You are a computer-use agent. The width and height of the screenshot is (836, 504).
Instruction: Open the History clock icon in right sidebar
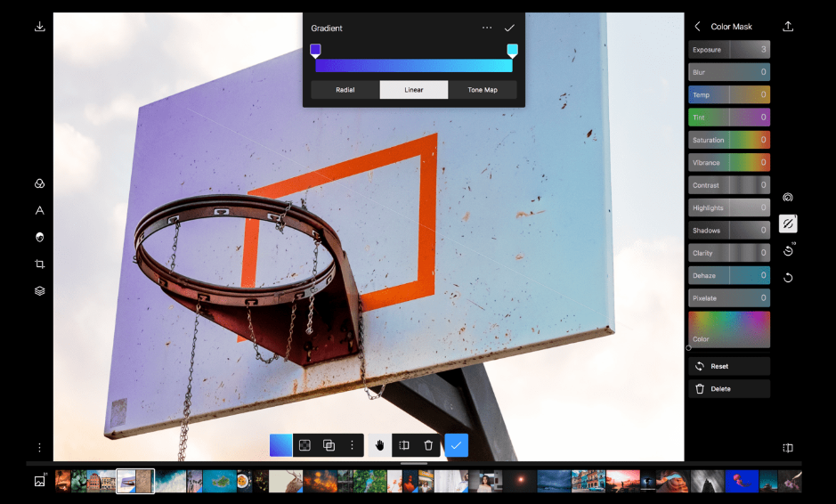point(788,251)
